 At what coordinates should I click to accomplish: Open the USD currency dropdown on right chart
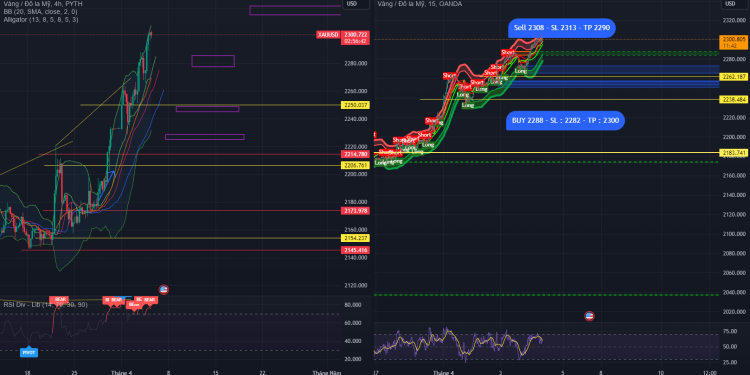pos(731,4)
